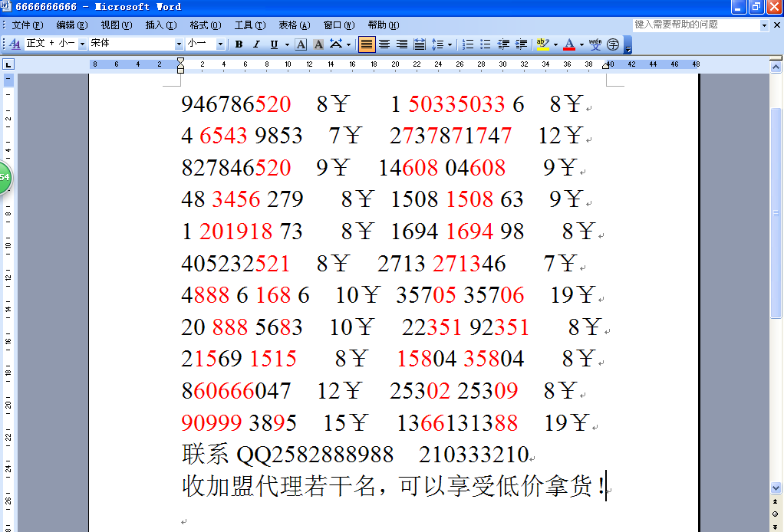784x532 pixels.
Task: Toggle center alignment
Action: point(384,44)
